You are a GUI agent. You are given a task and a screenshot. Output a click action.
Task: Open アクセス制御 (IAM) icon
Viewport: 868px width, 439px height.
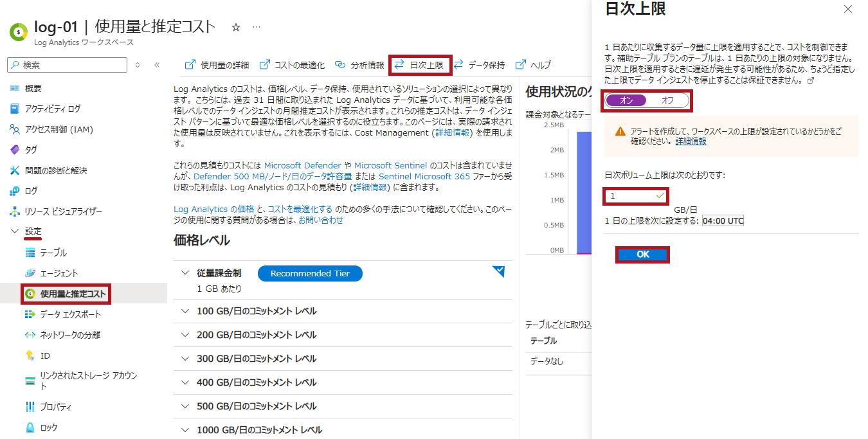point(15,129)
